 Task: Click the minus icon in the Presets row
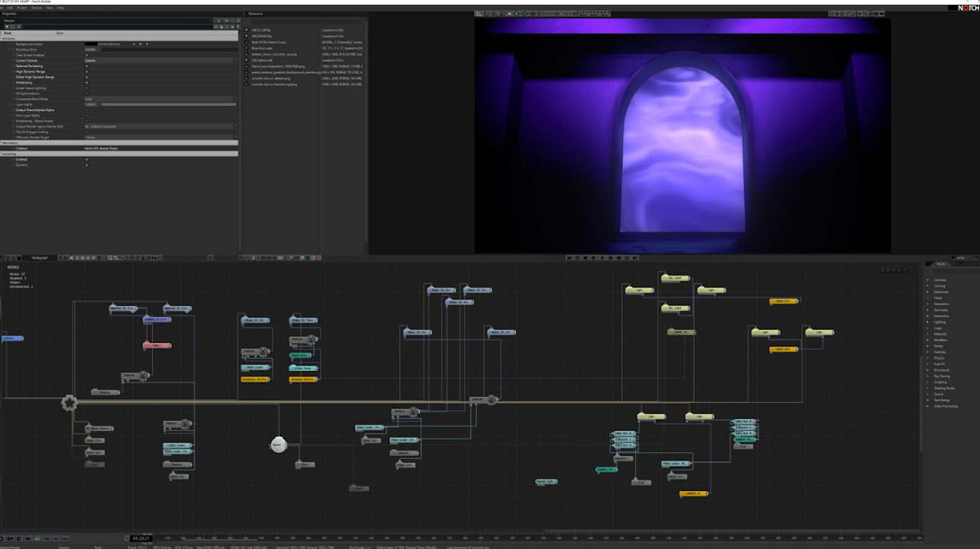pos(233,21)
